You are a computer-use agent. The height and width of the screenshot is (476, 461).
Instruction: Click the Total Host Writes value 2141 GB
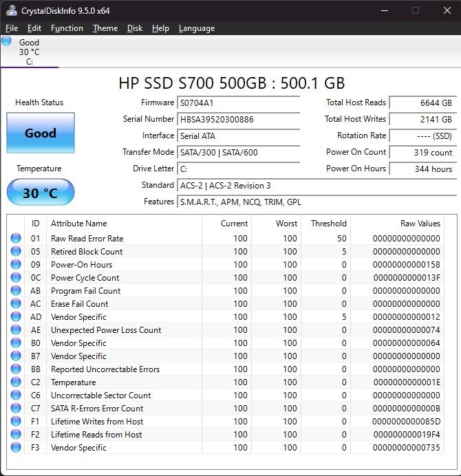pos(423,119)
